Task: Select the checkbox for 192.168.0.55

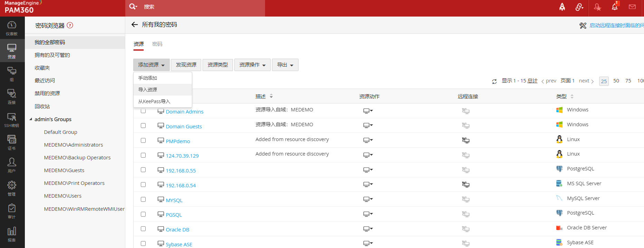Action: coord(143,170)
